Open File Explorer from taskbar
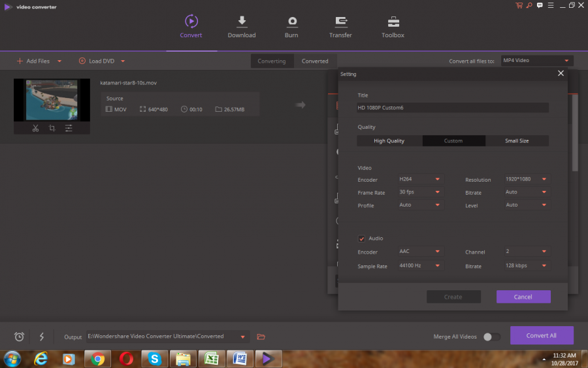This screenshot has height=368, width=588. point(183,359)
